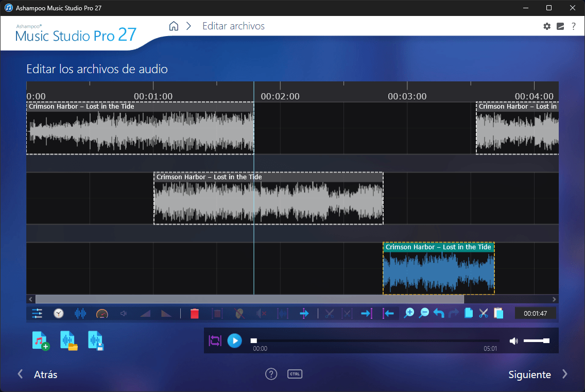Click the dimmed mute speaker with X
Image resolution: width=585 pixels, height=392 pixels.
tap(261, 314)
